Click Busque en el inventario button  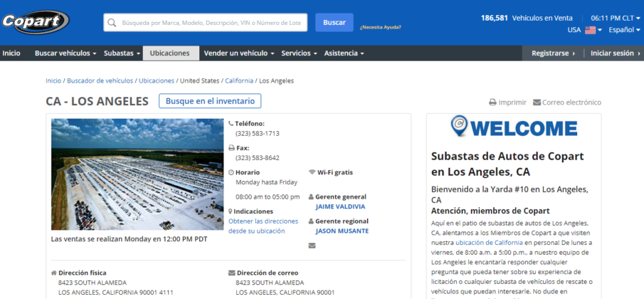click(210, 101)
